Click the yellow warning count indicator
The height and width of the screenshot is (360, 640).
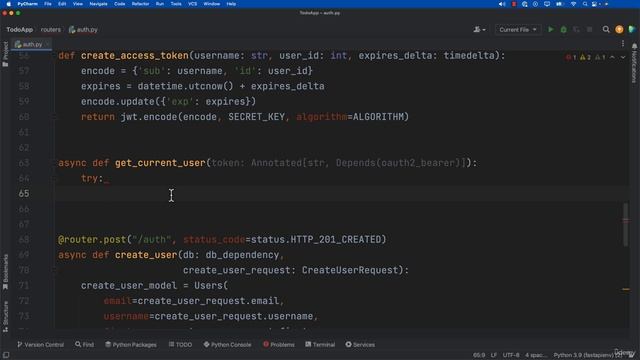point(585,57)
